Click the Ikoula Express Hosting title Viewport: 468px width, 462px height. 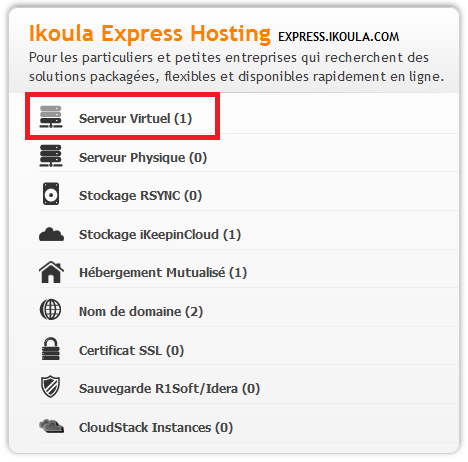click(x=150, y=34)
